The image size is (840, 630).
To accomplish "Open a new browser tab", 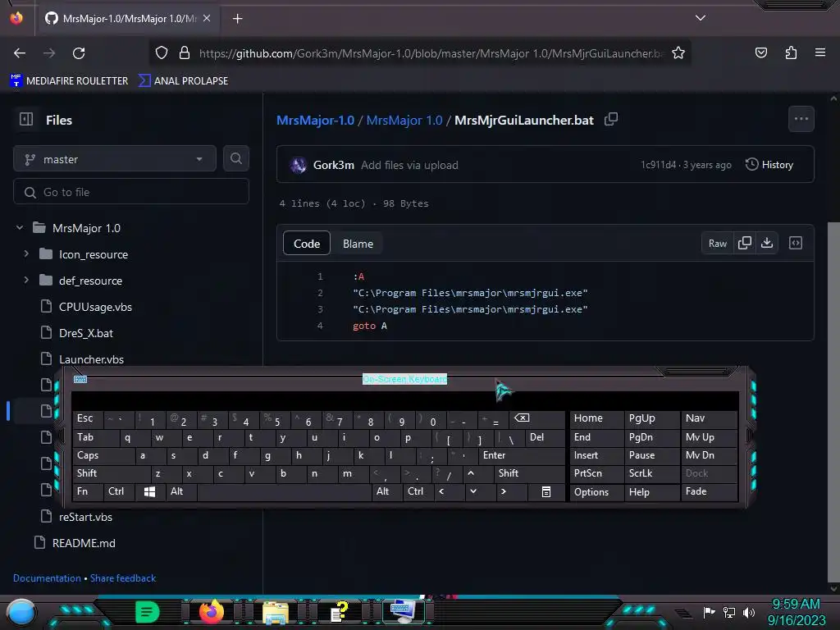I will [x=237, y=19].
